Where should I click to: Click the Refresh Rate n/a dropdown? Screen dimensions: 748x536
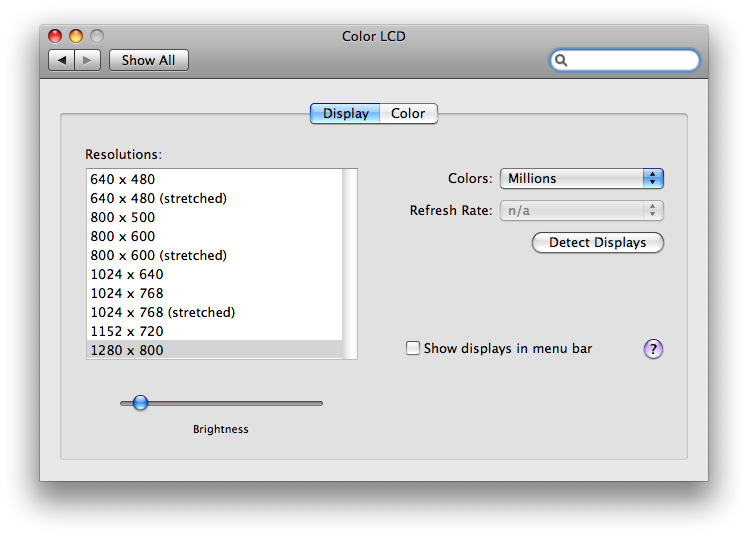pos(582,210)
